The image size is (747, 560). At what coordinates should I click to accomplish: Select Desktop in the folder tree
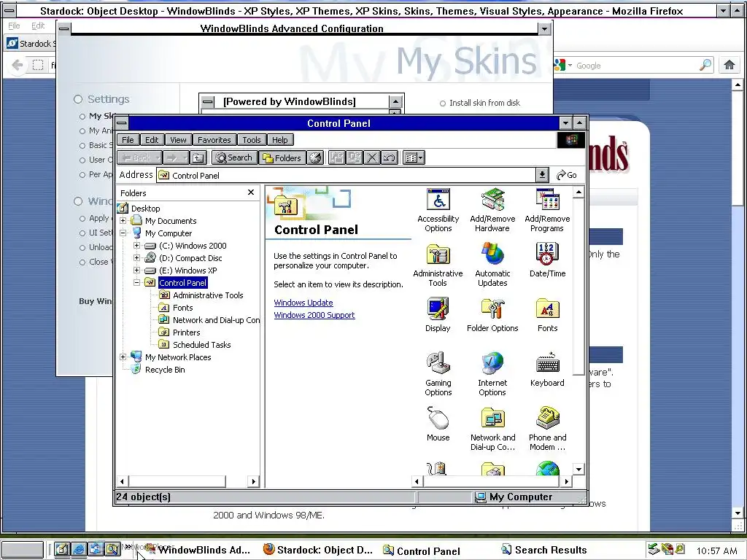145,208
